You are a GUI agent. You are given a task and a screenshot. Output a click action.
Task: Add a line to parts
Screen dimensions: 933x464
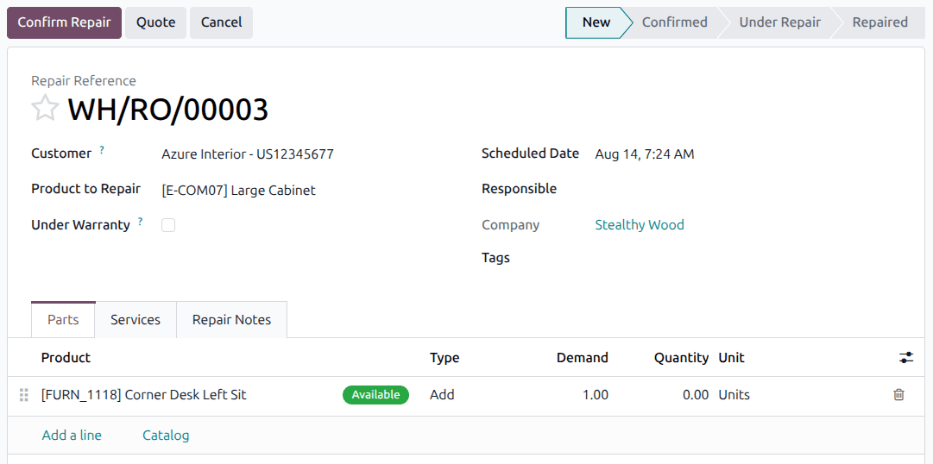pyautogui.click(x=71, y=435)
